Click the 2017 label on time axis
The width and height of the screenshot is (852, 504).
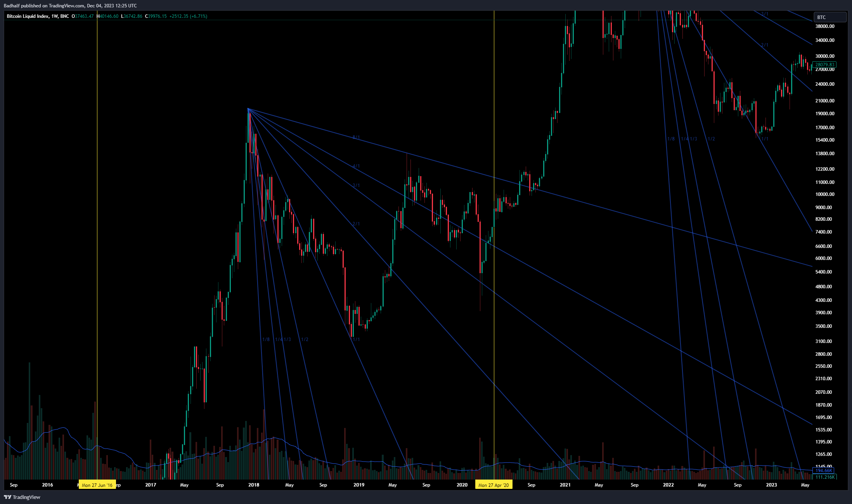pyautogui.click(x=151, y=485)
